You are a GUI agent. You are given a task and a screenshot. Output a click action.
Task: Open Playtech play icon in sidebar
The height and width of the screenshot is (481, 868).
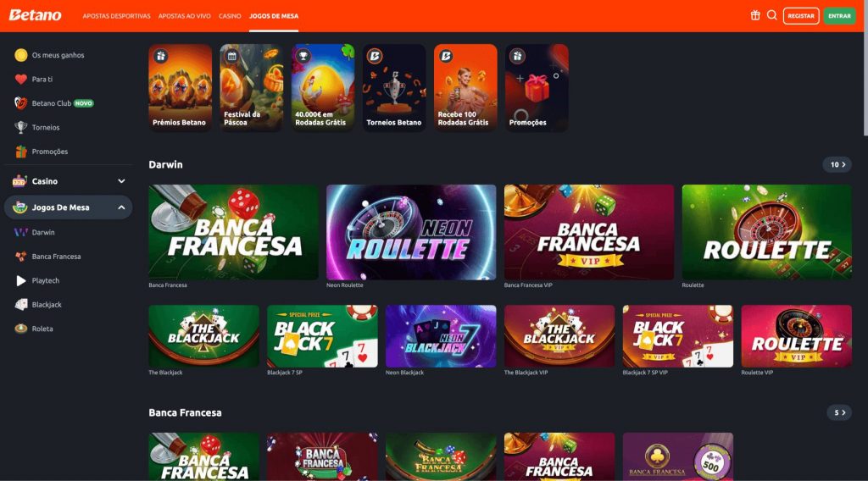[x=21, y=280]
